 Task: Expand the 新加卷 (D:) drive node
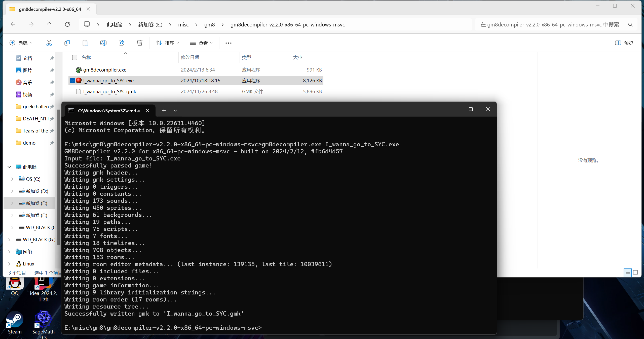[12, 191]
